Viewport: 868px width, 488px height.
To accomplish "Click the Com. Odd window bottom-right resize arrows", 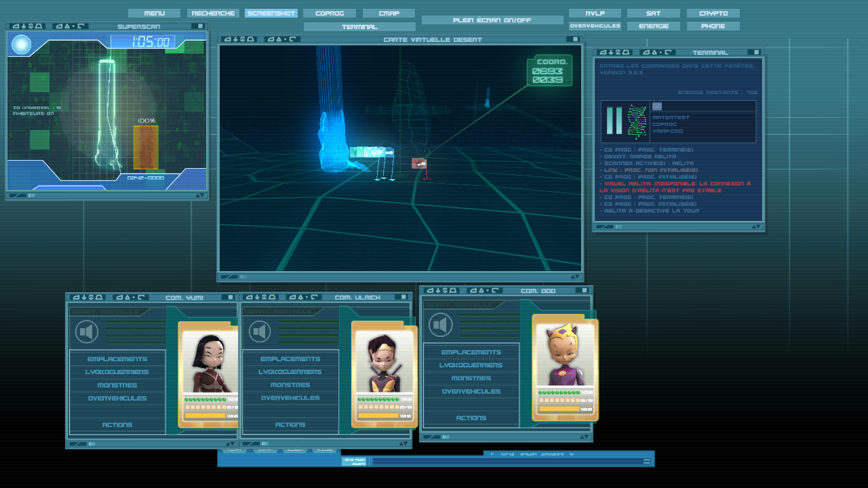I will (584, 438).
